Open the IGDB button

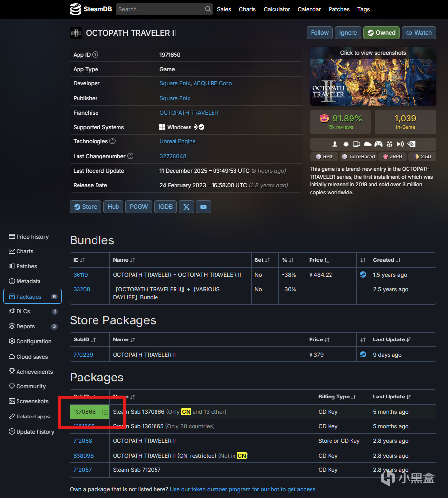[x=165, y=207]
